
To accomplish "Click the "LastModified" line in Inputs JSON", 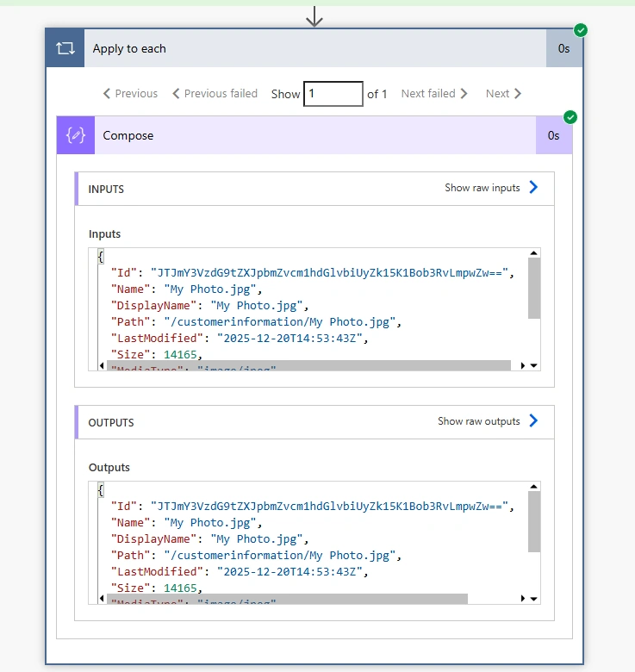I will click(x=240, y=338).
